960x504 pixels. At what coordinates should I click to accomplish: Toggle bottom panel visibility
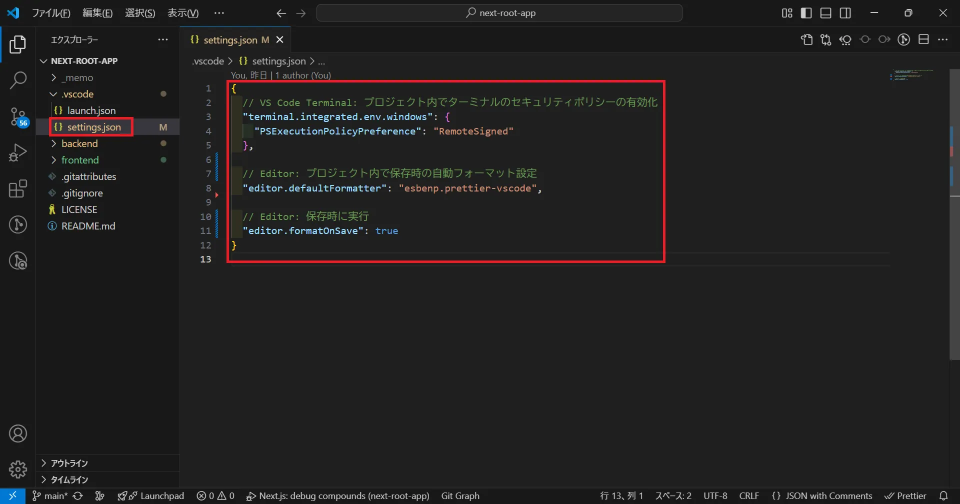pos(826,13)
